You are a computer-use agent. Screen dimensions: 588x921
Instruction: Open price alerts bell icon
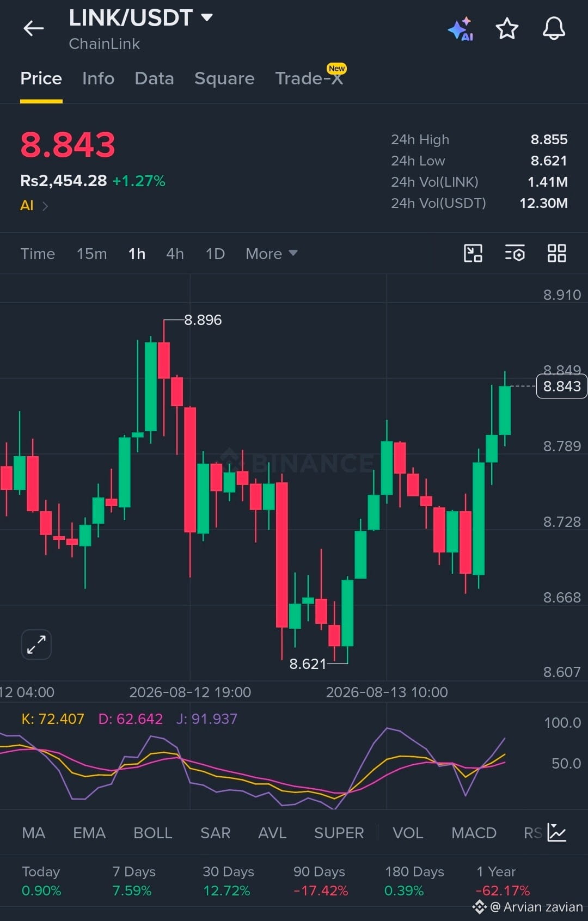coord(554,28)
